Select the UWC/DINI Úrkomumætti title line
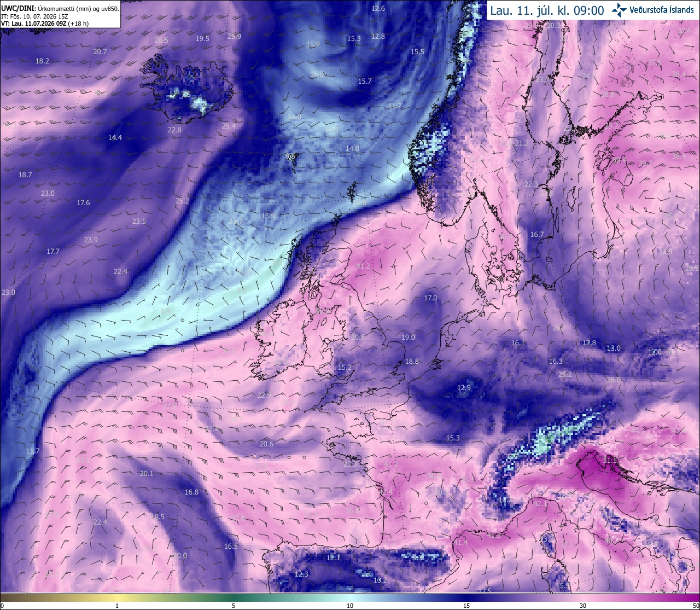This screenshot has width=700, height=610. coord(60,9)
